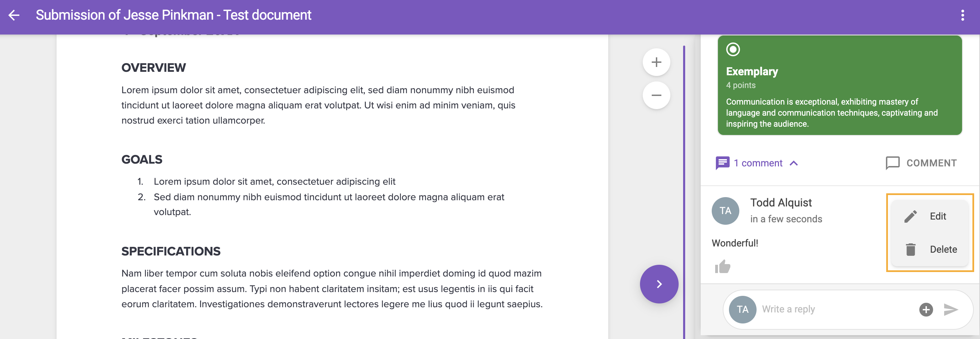Zoom in with the plus button
This screenshot has height=339, width=980.
pyautogui.click(x=656, y=62)
